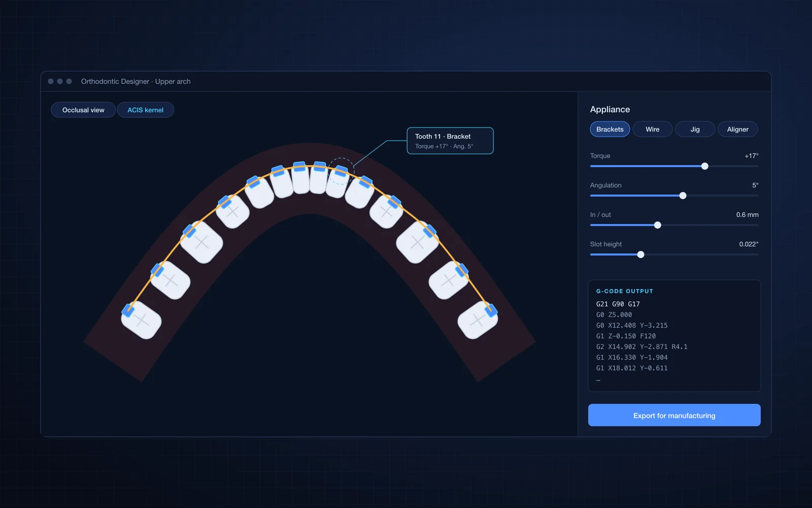Select the bracket at right arch end
This screenshot has height=508, width=812.
tap(490, 309)
